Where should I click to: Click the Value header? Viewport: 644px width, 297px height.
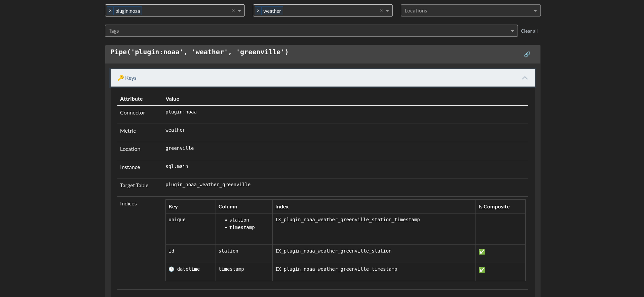(x=172, y=99)
